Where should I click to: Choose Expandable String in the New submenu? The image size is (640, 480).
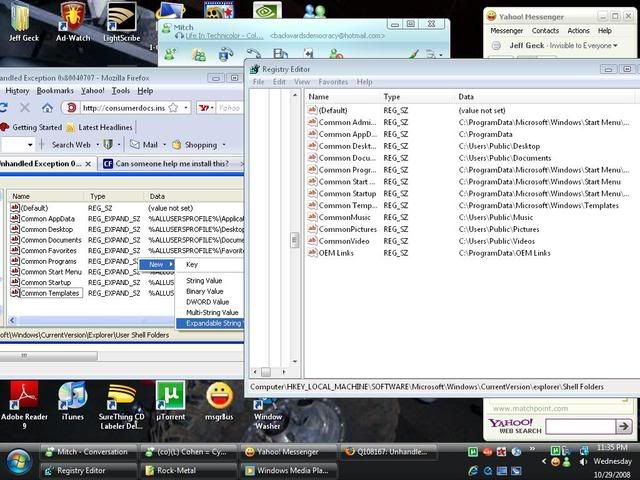point(210,323)
